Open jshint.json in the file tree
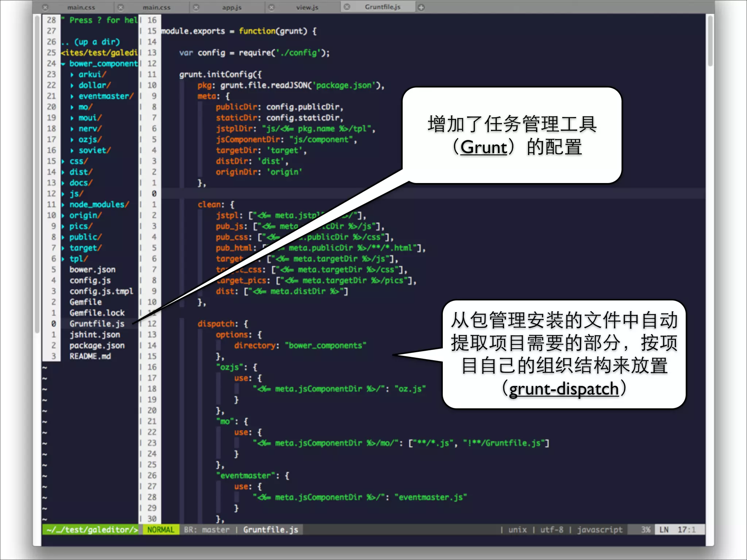This screenshot has height=560, width=747. tap(94, 335)
